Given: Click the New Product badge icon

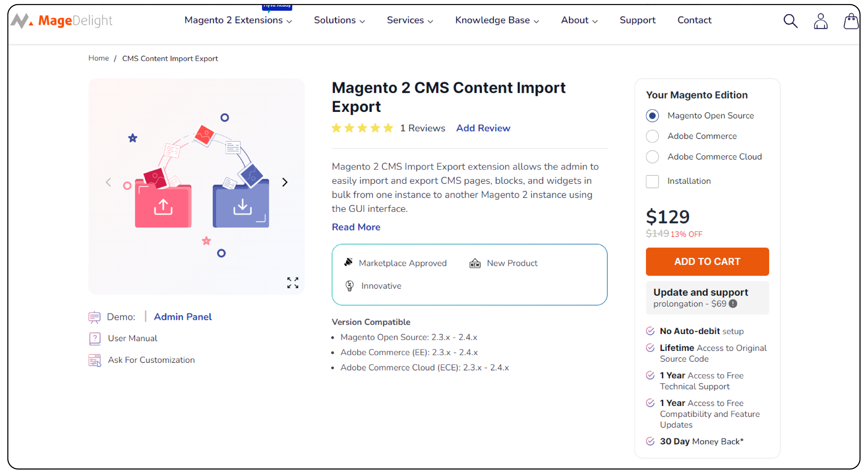Looking at the screenshot, I should point(475,263).
